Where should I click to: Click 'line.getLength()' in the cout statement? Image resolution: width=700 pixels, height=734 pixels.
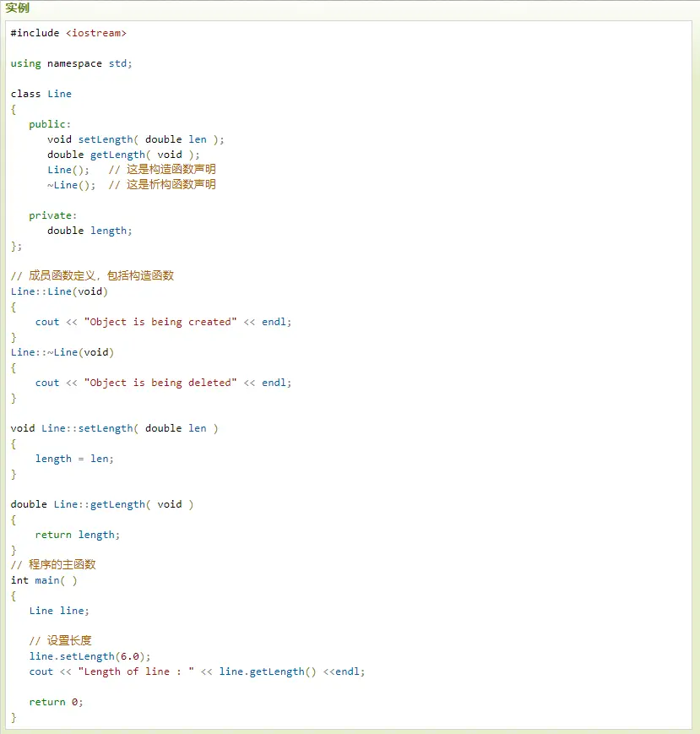(268, 671)
